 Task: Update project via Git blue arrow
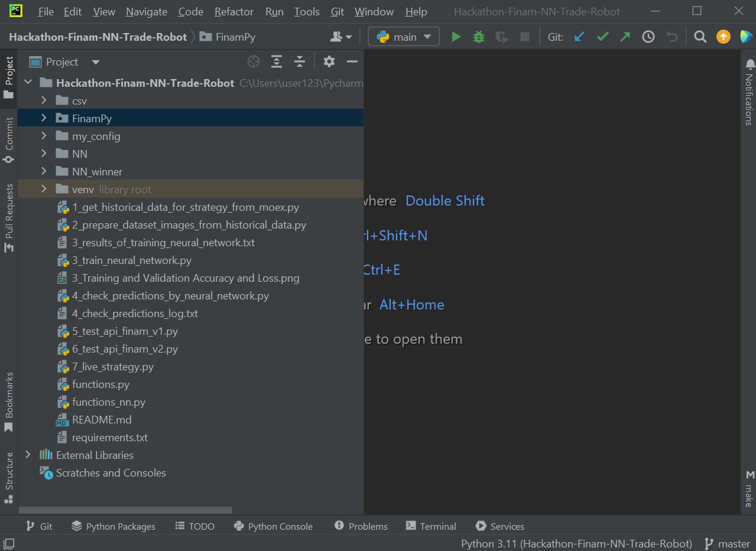579,37
